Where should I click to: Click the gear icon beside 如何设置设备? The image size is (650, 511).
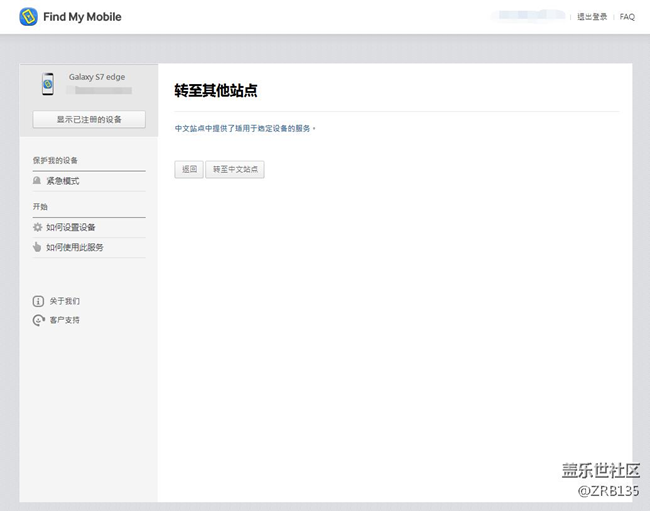[x=37, y=227]
